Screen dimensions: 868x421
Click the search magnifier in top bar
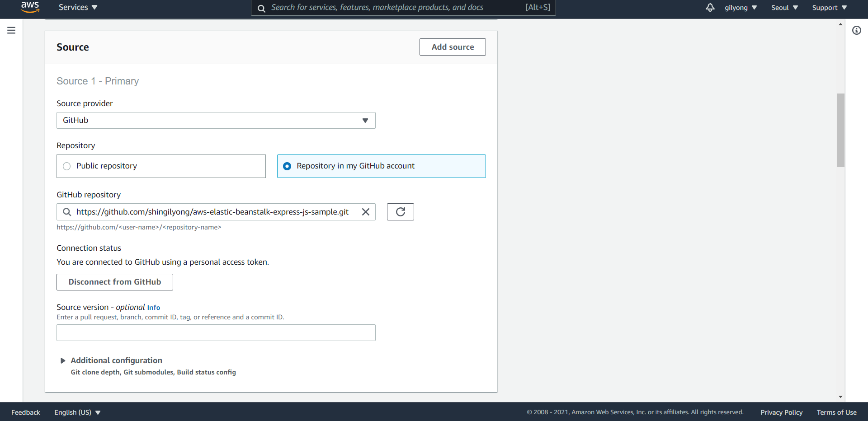point(261,8)
